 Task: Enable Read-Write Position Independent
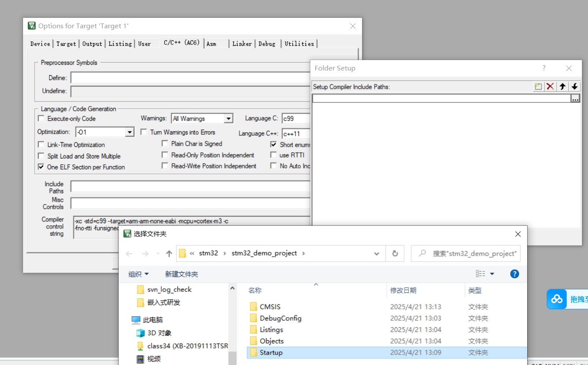(165, 166)
